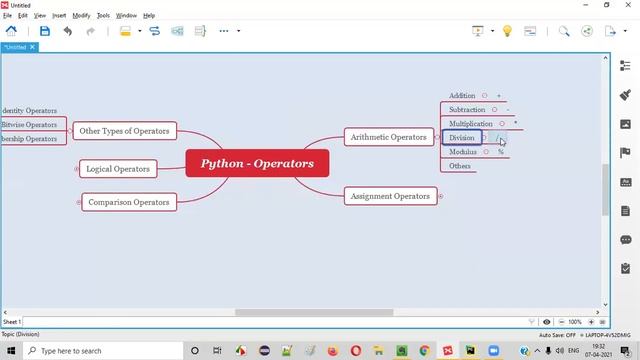The image size is (640, 360).
Task: Open the Windows Start menu
Action: tap(11, 351)
